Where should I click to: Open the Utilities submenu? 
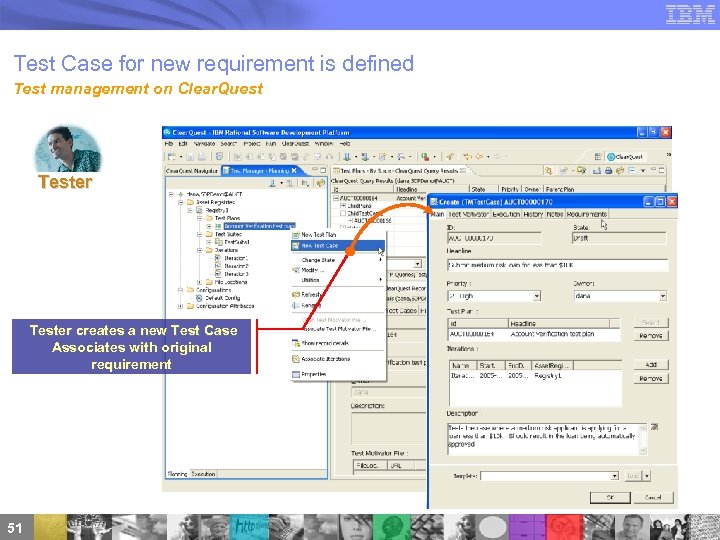tap(338, 280)
